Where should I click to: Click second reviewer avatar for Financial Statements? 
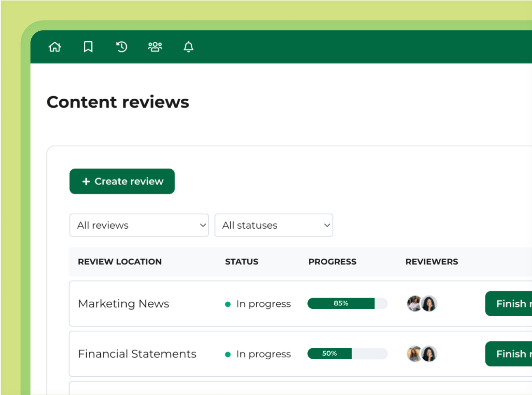tap(429, 354)
